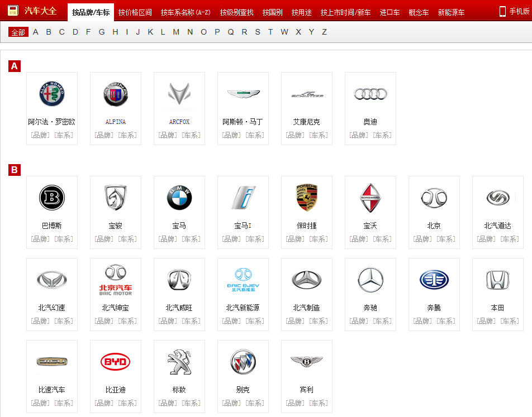Select the 全部 letter filter

[x=18, y=32]
